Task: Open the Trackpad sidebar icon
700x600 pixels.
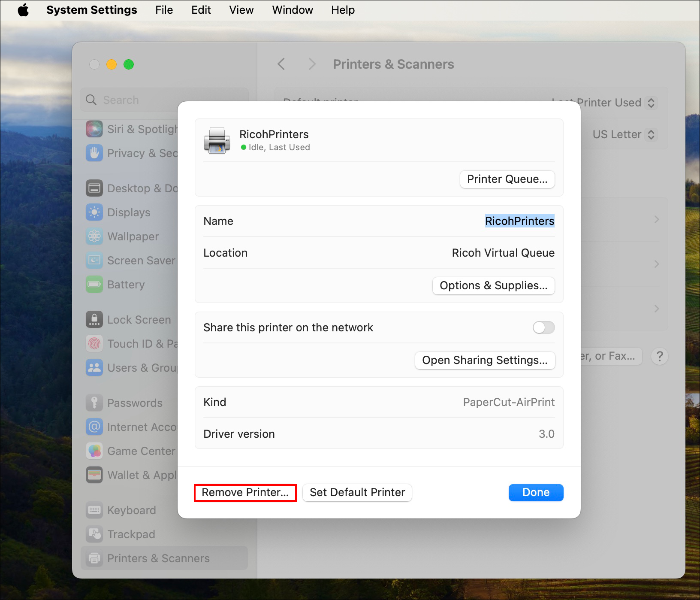Action: click(94, 534)
